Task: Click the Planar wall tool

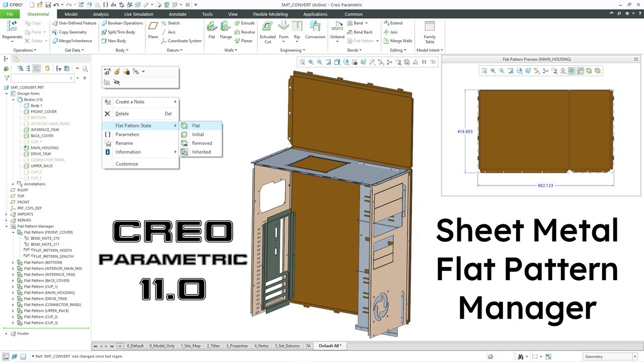Action: (x=243, y=41)
